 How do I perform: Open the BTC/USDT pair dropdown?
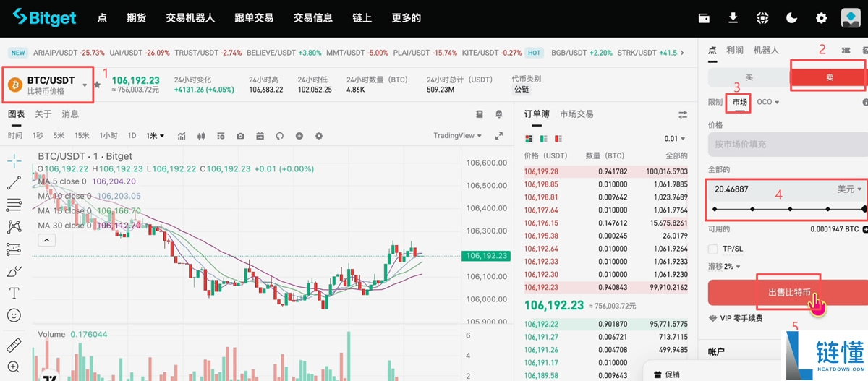tap(85, 85)
